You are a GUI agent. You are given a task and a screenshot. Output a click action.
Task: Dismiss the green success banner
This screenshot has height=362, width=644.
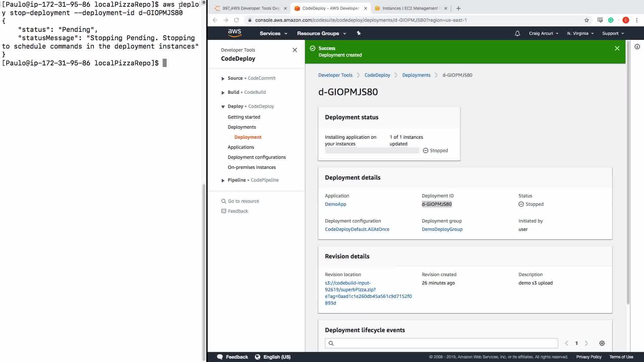(617, 48)
